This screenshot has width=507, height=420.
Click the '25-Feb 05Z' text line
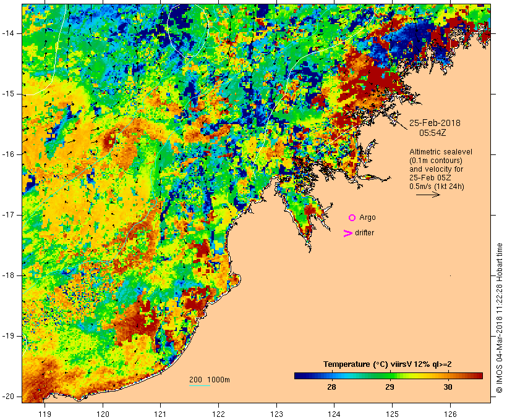[x=430, y=178]
